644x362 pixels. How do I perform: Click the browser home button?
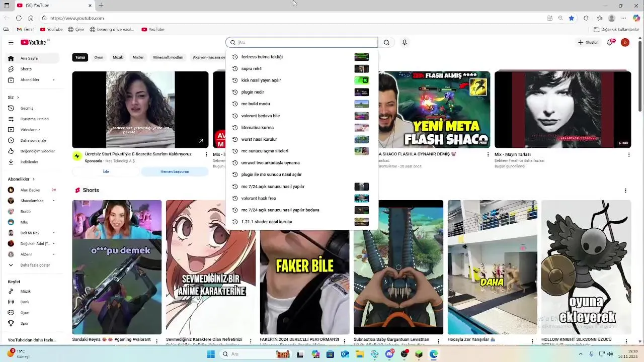(31, 18)
